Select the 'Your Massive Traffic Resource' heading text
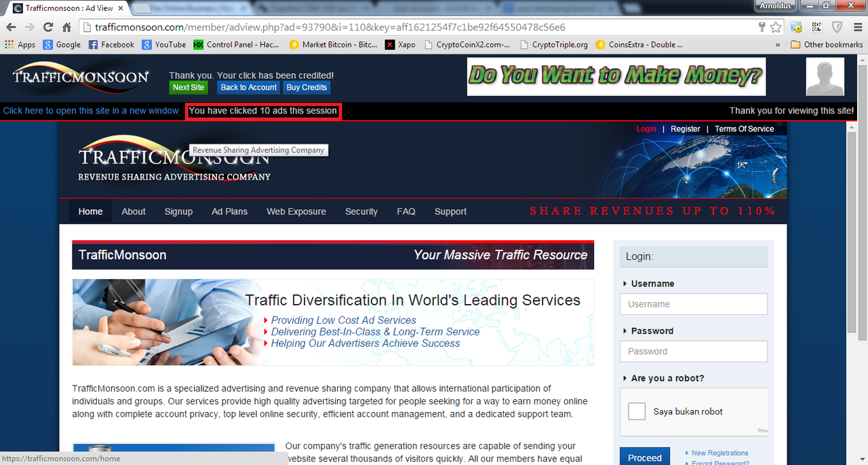Screen dimensions: 868x465 pos(500,255)
